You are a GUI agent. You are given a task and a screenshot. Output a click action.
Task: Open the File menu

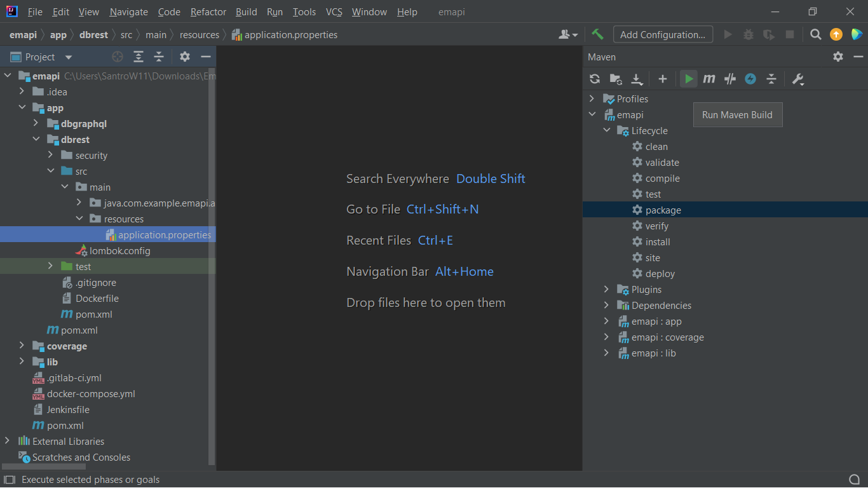[x=35, y=12]
